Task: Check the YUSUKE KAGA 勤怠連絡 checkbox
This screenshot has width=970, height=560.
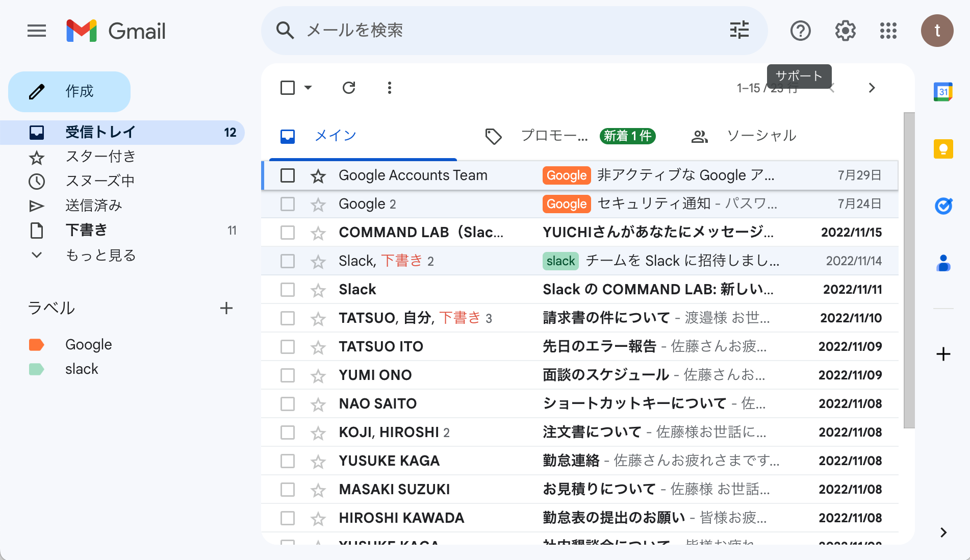Action: [288, 461]
